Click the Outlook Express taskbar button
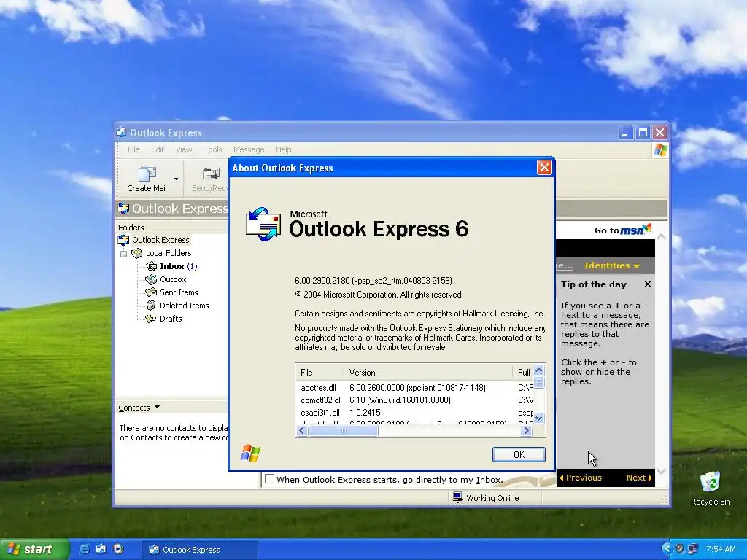 pos(200,550)
